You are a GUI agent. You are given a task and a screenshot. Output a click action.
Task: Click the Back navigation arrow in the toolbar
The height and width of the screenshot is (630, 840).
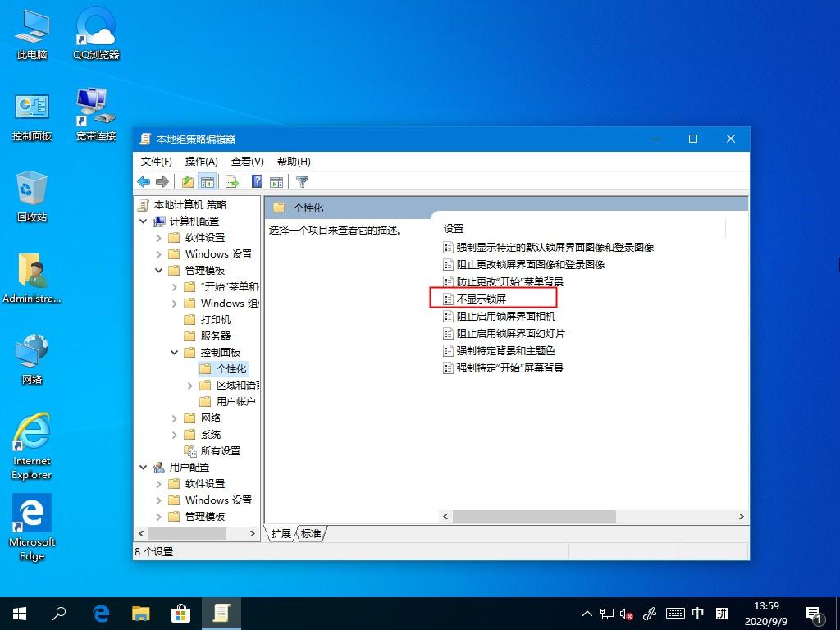pyautogui.click(x=144, y=181)
